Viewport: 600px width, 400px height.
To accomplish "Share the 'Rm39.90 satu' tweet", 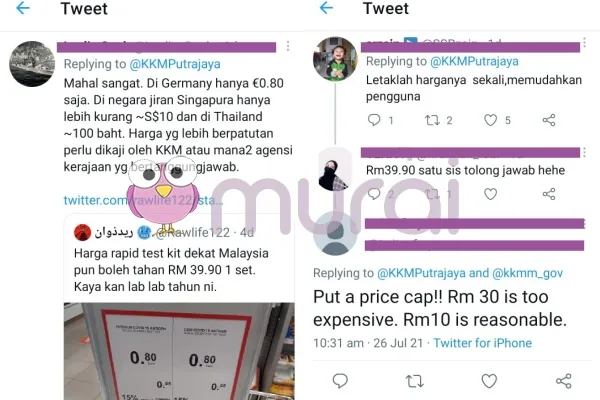I will 549,194.
